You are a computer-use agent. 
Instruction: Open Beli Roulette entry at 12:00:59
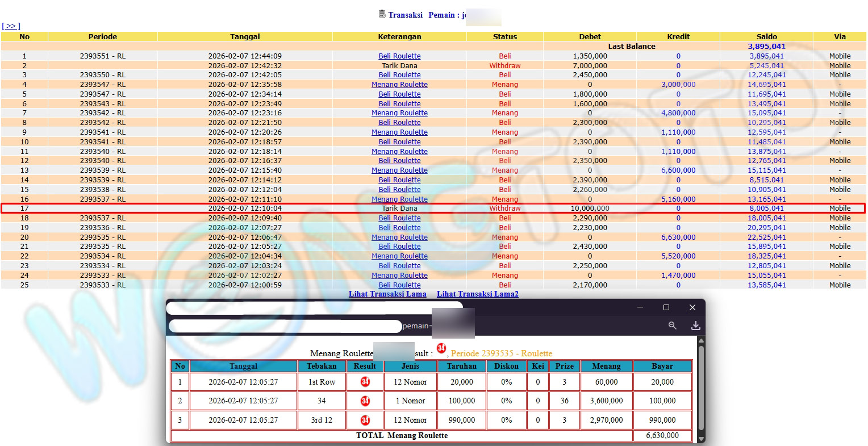coord(399,285)
